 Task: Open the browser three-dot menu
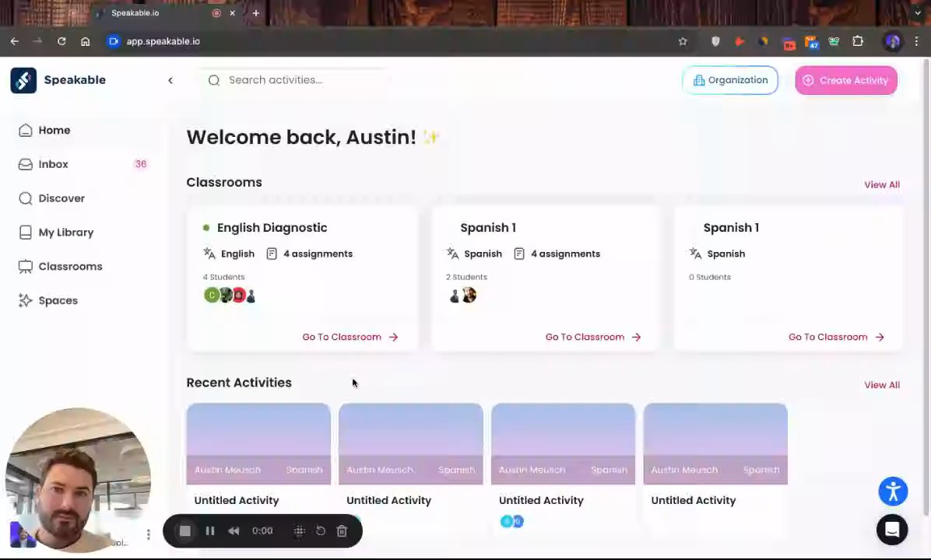[x=917, y=41]
